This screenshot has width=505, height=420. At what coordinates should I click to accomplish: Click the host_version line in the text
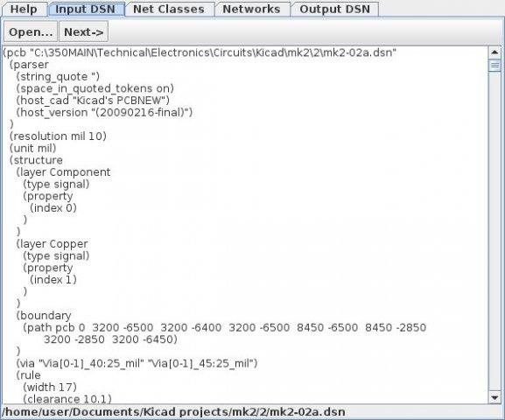[x=105, y=112]
